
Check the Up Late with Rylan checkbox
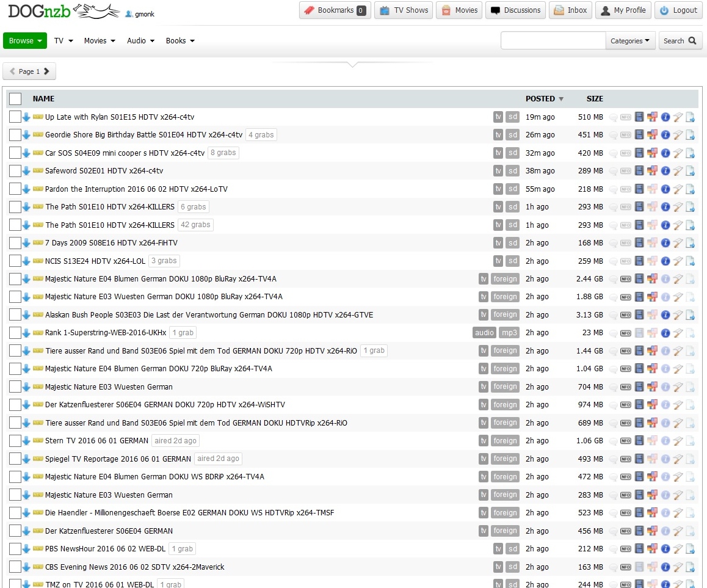click(x=15, y=117)
